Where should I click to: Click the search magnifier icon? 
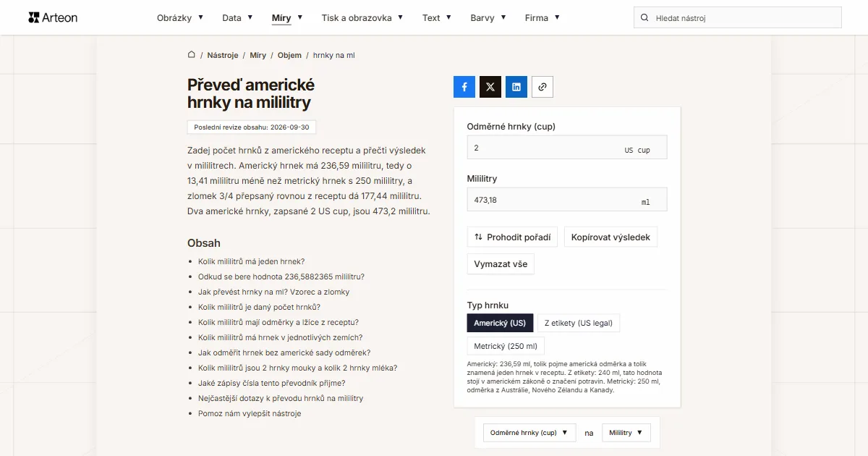[644, 17]
